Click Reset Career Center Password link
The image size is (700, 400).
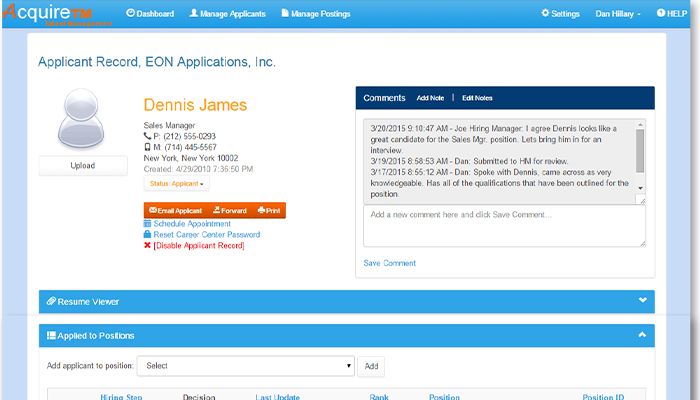[206, 235]
